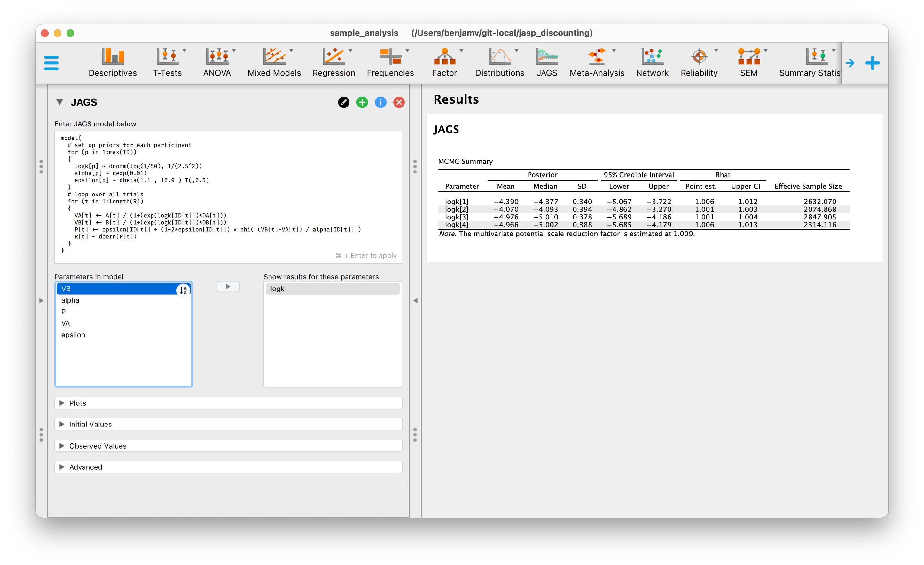Click the assign arrow button between lists
Viewport: 924px width, 565px height.
tap(228, 287)
